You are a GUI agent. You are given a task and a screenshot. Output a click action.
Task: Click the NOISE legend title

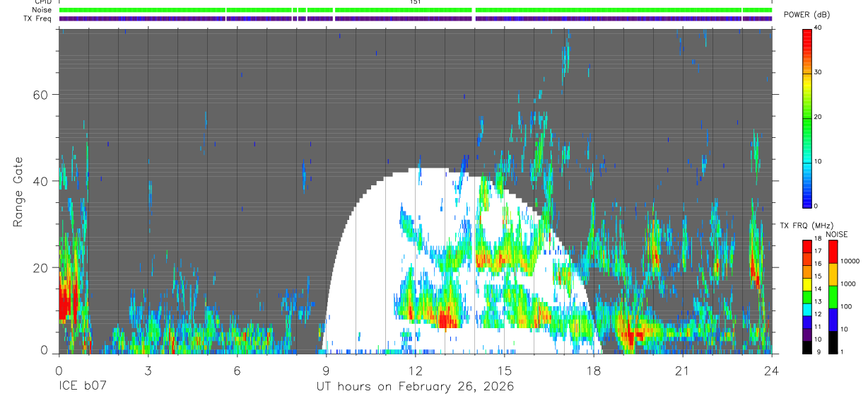(x=835, y=234)
